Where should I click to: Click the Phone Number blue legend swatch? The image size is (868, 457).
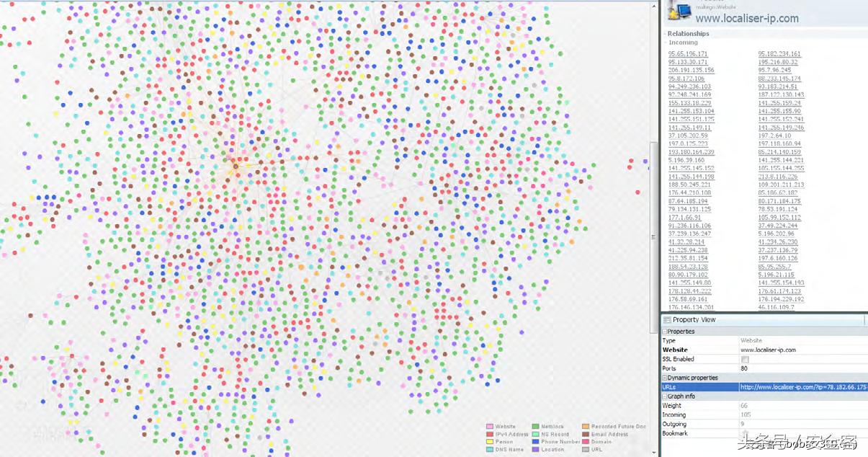click(536, 442)
